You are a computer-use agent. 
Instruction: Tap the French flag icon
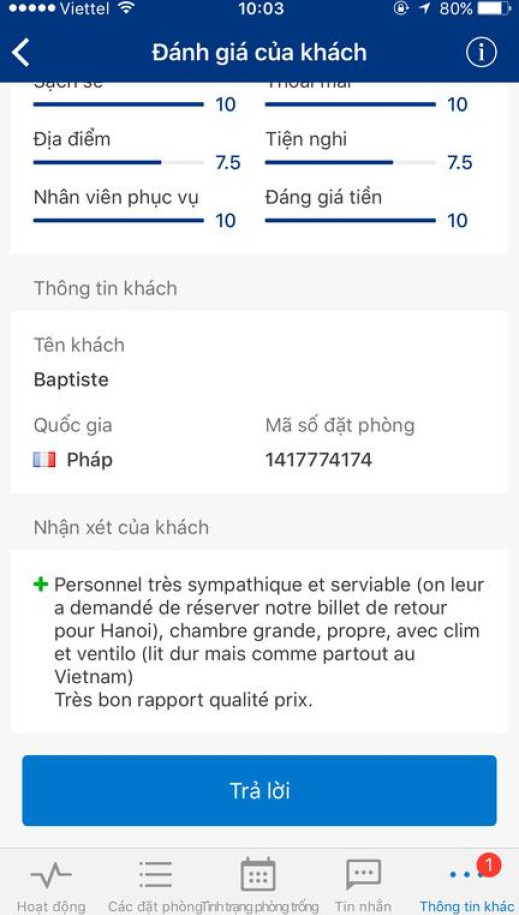pyautogui.click(x=44, y=460)
